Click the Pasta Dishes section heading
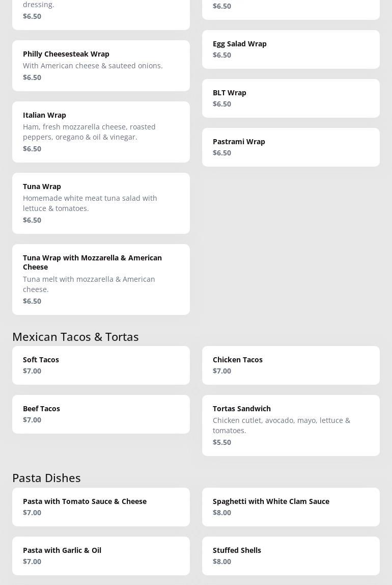392x585 pixels. (x=46, y=478)
